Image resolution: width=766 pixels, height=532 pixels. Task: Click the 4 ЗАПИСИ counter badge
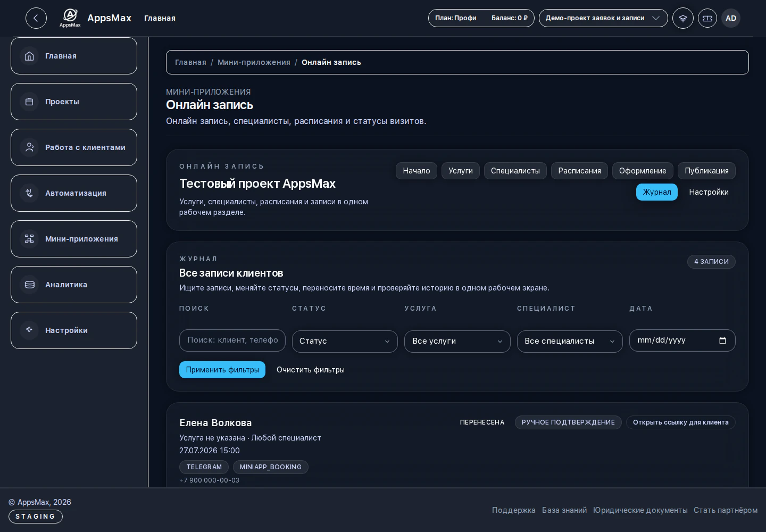pos(711,262)
